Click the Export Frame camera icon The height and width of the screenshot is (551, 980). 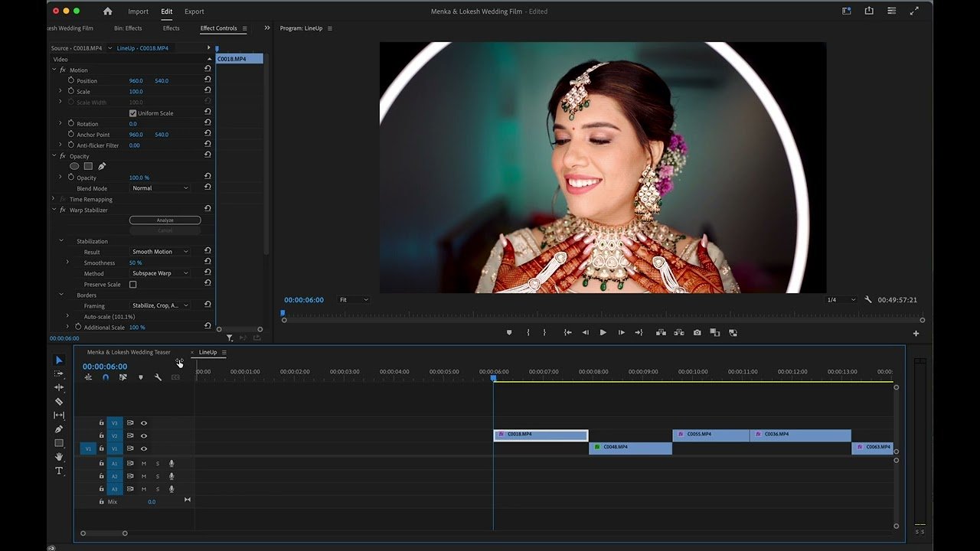pos(697,333)
